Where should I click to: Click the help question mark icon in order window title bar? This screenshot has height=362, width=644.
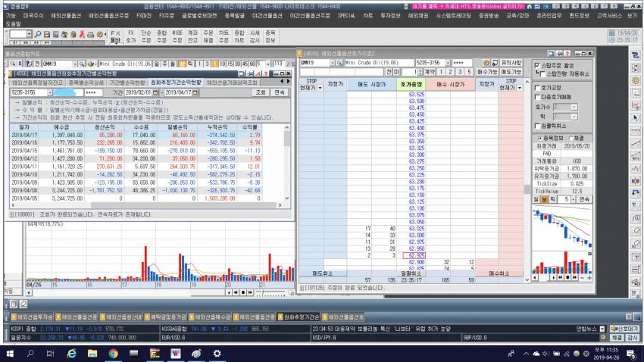567,53
